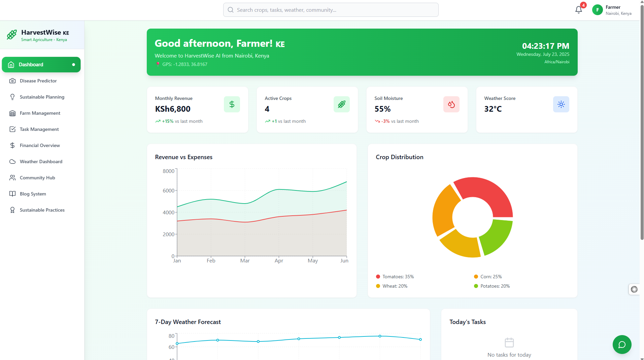644x360 pixels.
Task: Click the Weather Score sun icon
Action: pos(561,104)
